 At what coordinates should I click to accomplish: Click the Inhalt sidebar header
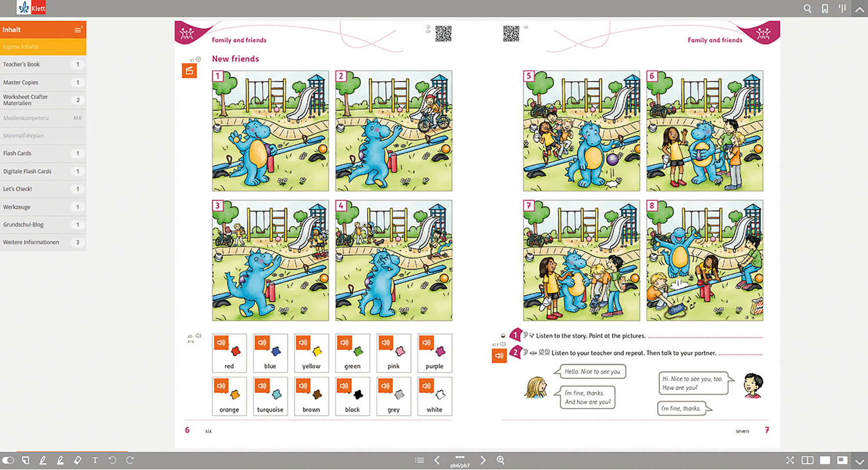[x=43, y=30]
